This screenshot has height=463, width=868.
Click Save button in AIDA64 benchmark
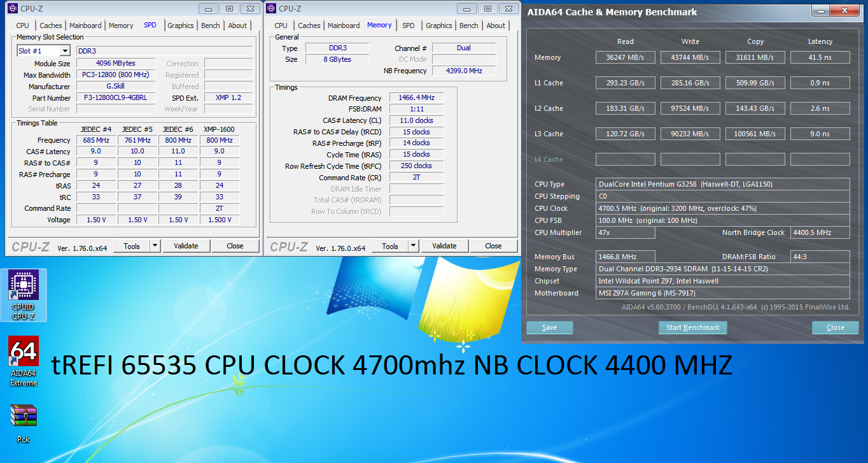(x=549, y=327)
